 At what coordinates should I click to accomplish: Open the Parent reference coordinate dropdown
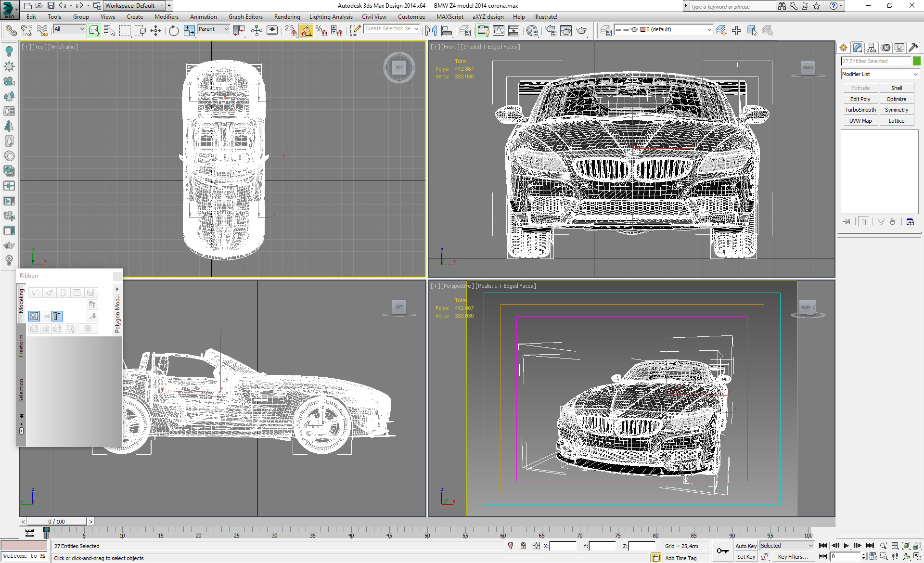coord(214,29)
